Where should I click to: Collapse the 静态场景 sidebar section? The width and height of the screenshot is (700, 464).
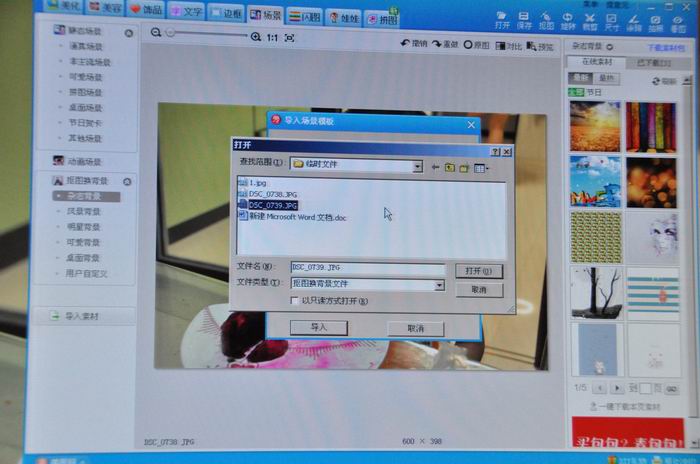pyautogui.click(x=128, y=33)
